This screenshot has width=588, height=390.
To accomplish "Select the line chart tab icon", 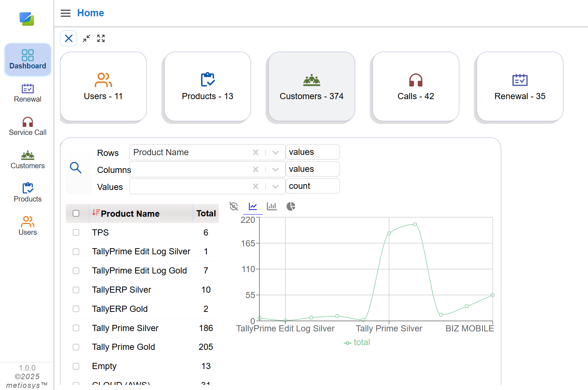I will click(x=253, y=206).
